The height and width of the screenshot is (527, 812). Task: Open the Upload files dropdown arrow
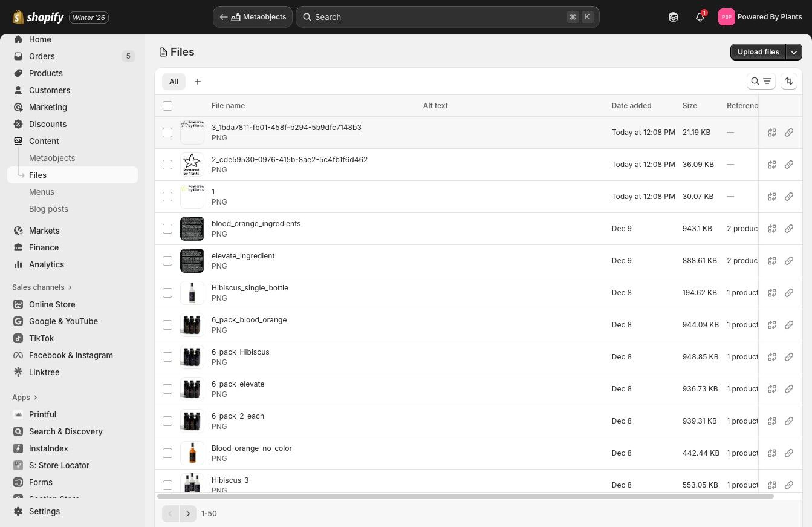tap(794, 52)
